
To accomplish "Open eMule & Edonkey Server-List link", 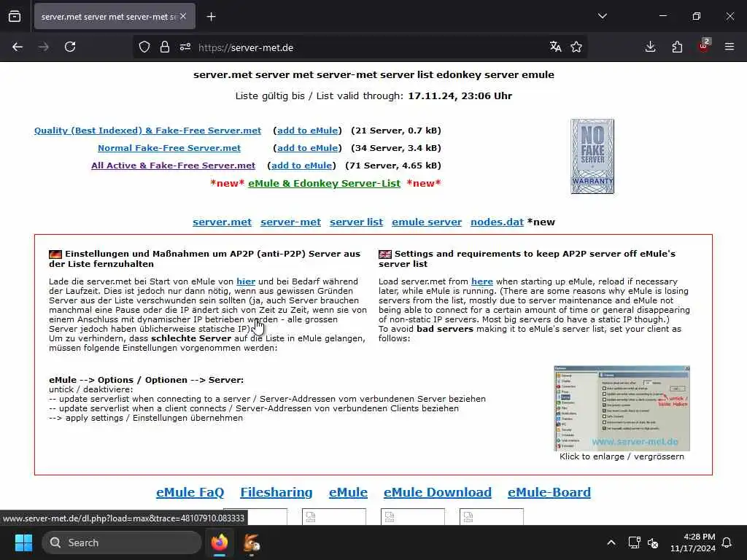I will [325, 183].
